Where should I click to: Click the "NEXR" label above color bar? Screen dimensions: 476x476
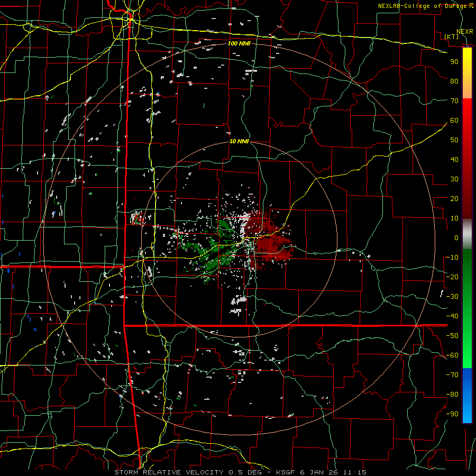click(465, 32)
